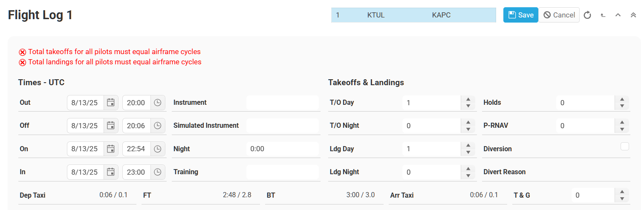Click the single up chevron icon
The height and width of the screenshot is (210, 644).
pyautogui.click(x=618, y=15)
